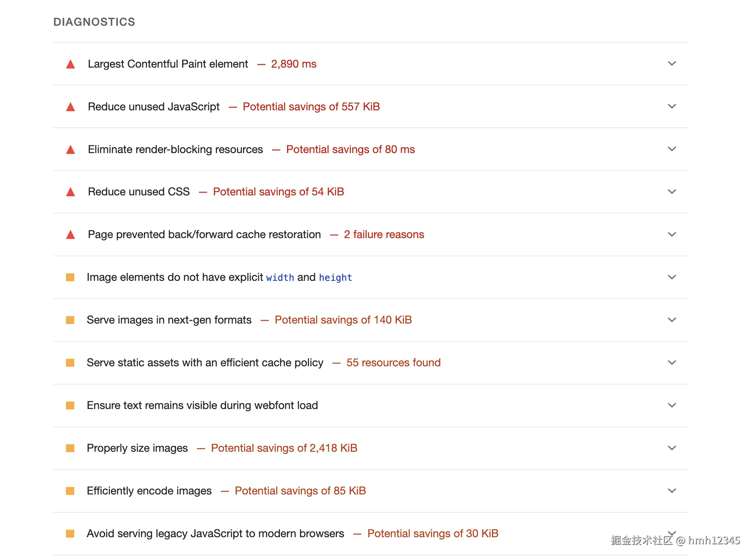Click the Avoid serving legacy JavaScript audit title
This screenshot has height=560, width=754.
point(215,533)
